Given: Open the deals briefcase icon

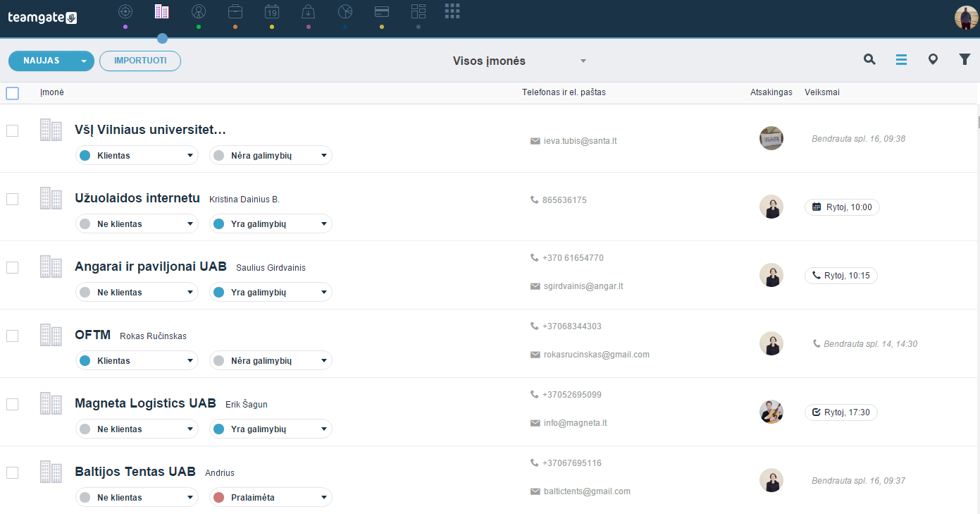Looking at the screenshot, I should 235,11.
